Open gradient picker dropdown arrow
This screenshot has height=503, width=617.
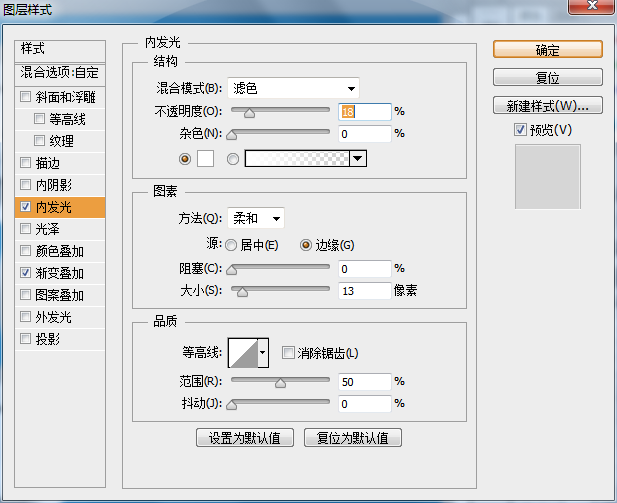(x=358, y=159)
